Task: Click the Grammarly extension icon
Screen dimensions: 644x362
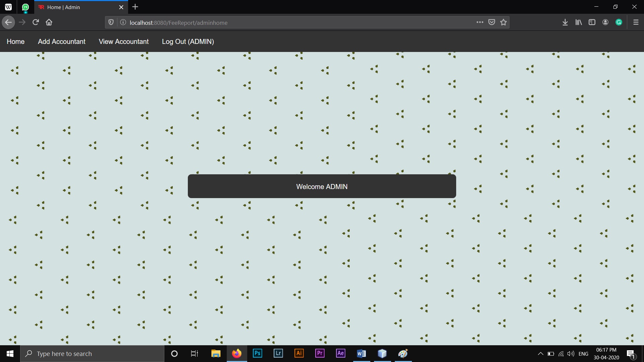Action: point(619,22)
